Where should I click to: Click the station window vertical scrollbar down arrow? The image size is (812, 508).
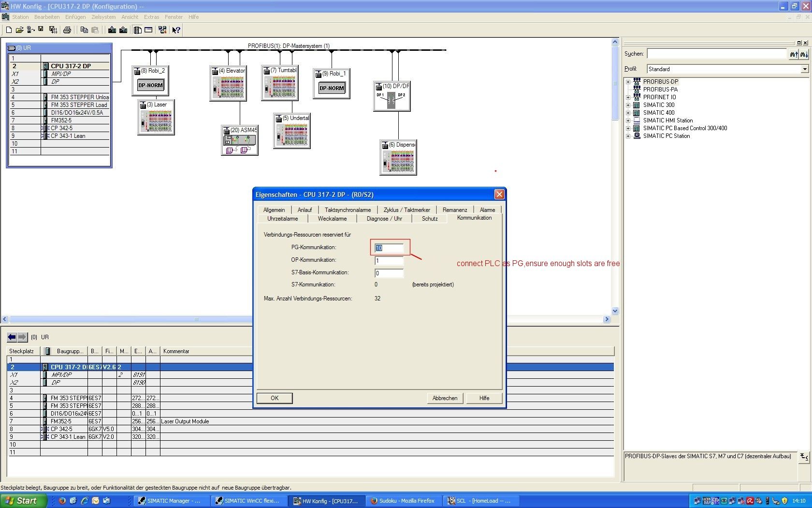[615, 311]
